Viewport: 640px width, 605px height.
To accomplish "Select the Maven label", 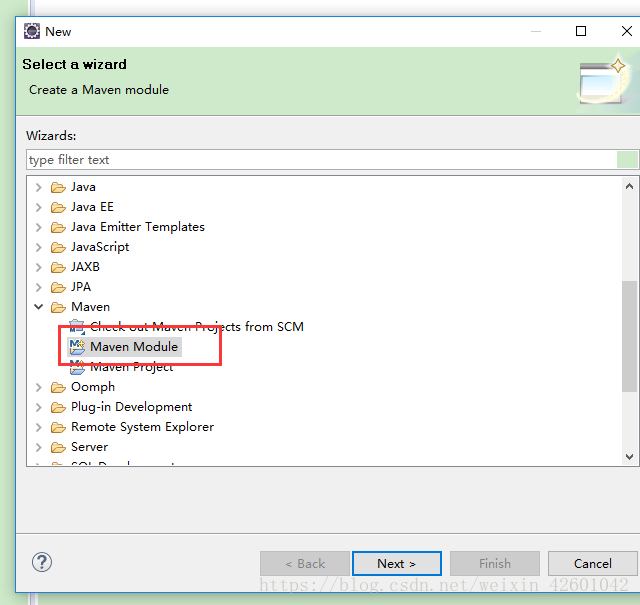I will 90,307.
